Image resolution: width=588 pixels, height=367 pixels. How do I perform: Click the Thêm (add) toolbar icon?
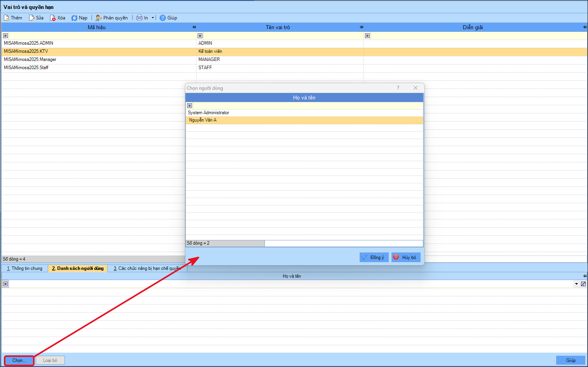pos(7,18)
